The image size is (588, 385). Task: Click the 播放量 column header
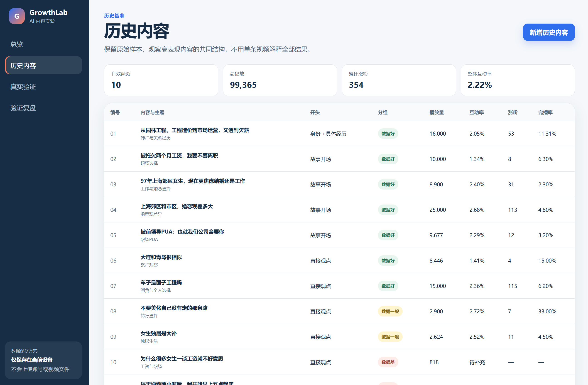pos(436,113)
